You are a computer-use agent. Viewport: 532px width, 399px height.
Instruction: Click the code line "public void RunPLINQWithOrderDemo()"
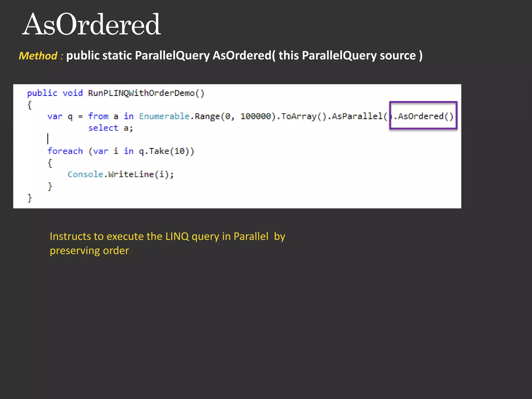(116, 93)
